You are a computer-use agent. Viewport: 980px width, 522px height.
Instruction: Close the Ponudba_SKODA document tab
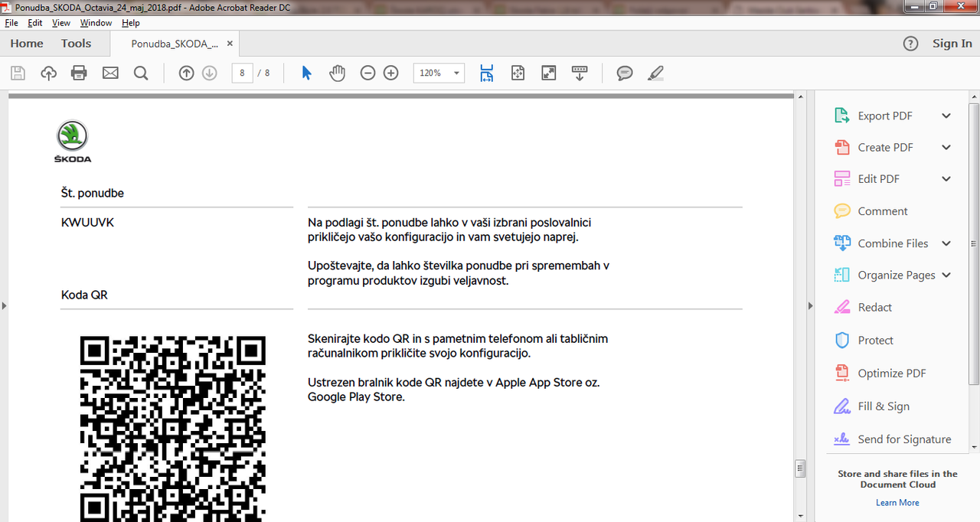tap(230, 44)
